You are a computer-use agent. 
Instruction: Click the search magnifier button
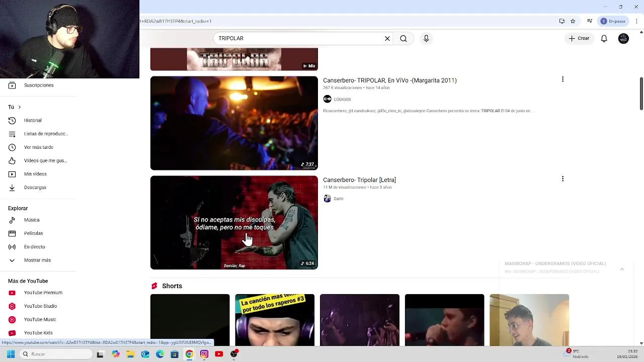pyautogui.click(x=404, y=38)
